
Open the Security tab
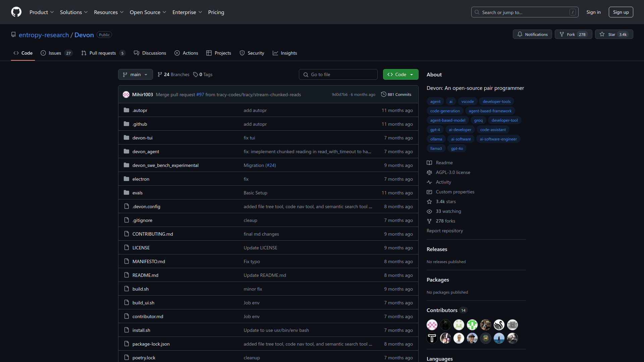tap(252, 53)
